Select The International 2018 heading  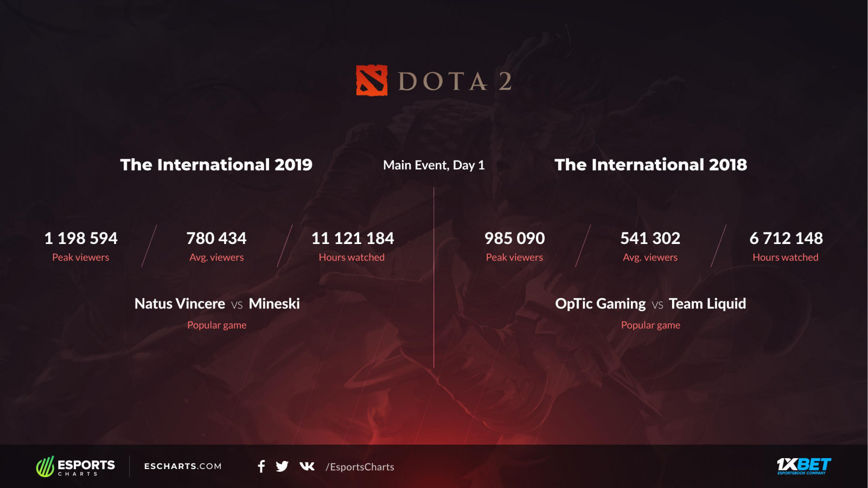(x=650, y=165)
